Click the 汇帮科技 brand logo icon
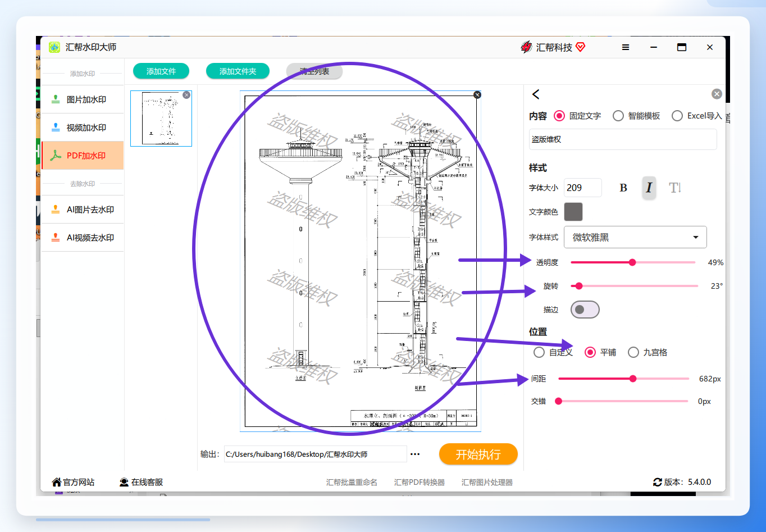Image resolution: width=766 pixels, height=532 pixels. [x=526, y=47]
